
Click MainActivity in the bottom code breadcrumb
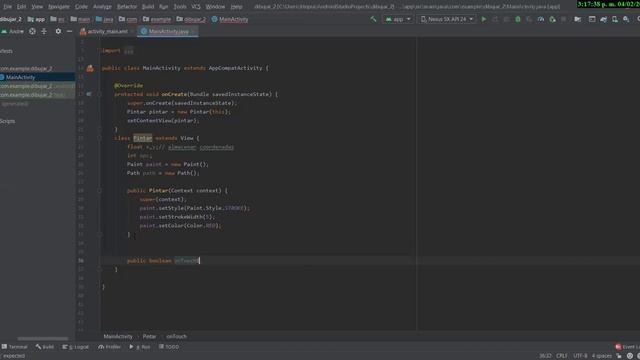[118, 337]
